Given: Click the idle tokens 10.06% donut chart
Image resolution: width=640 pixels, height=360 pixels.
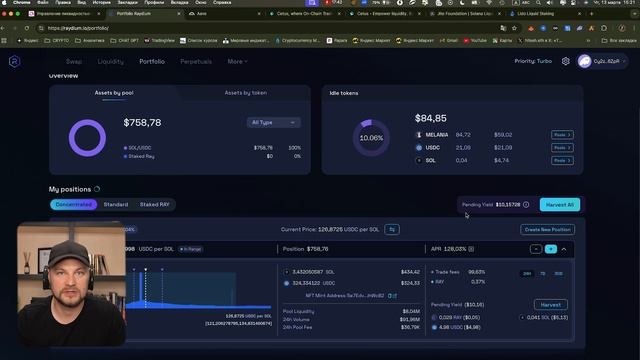Looking at the screenshot, I should [x=371, y=138].
